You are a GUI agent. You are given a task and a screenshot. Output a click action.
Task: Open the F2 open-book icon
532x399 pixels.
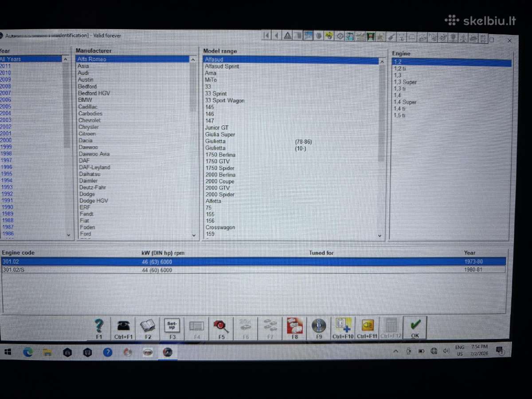coord(148,328)
